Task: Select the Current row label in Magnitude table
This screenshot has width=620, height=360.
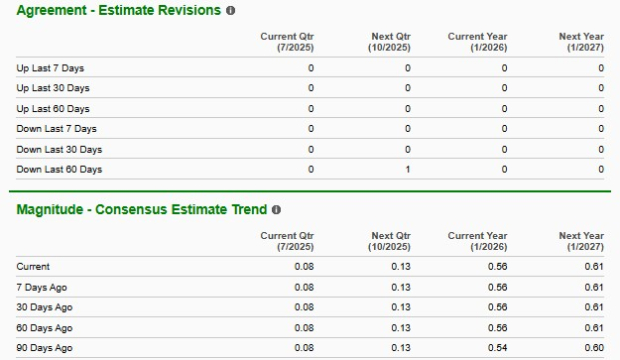Action: (33, 267)
